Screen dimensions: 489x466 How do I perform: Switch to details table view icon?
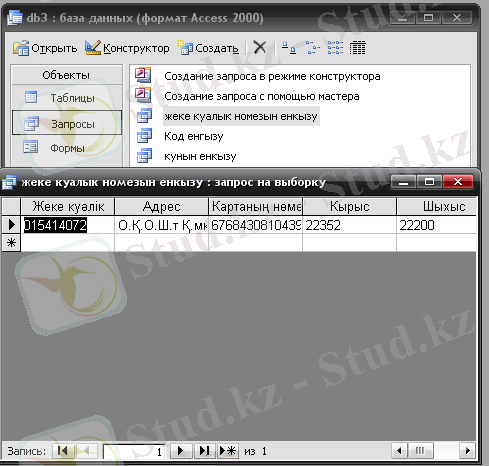point(358,48)
